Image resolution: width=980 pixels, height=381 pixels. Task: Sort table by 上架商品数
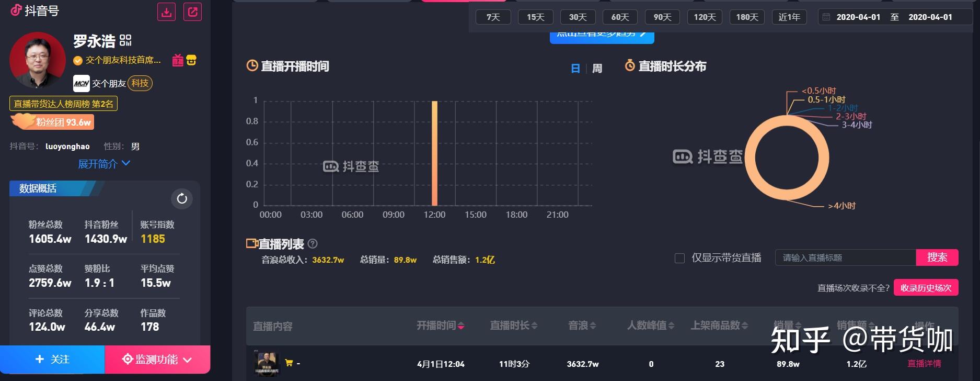coord(719,326)
